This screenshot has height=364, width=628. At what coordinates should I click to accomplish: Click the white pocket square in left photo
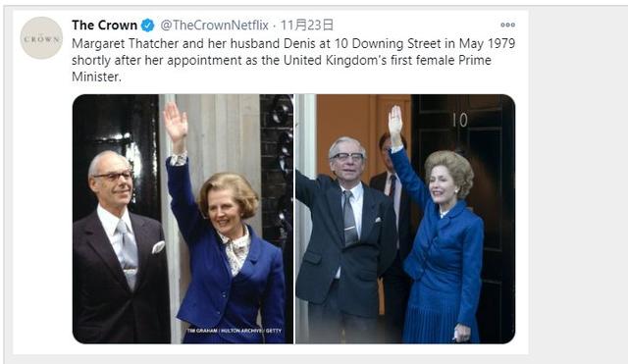(x=159, y=247)
